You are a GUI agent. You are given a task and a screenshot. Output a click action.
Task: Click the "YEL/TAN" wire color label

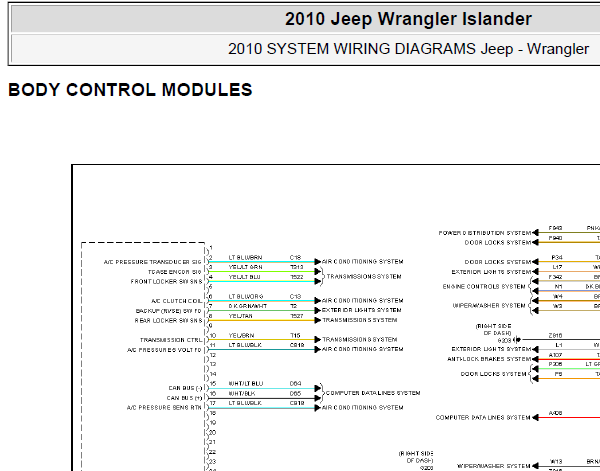(240, 316)
